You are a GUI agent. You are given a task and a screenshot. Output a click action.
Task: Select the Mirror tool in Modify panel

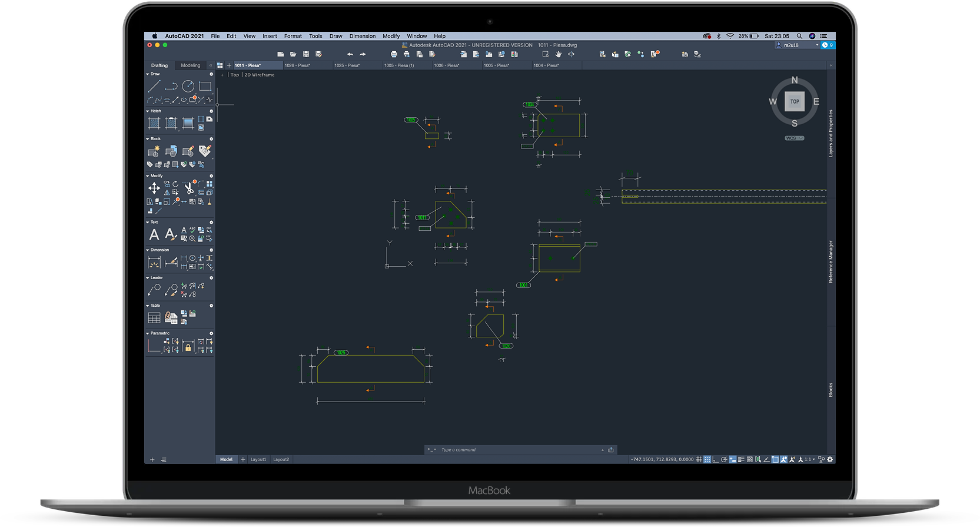[x=167, y=193]
